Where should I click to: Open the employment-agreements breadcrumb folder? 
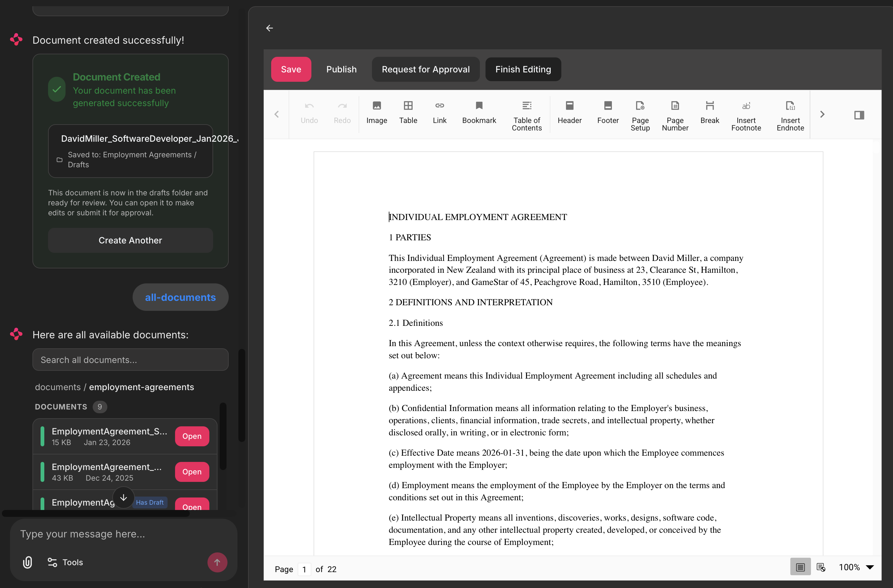(x=142, y=387)
